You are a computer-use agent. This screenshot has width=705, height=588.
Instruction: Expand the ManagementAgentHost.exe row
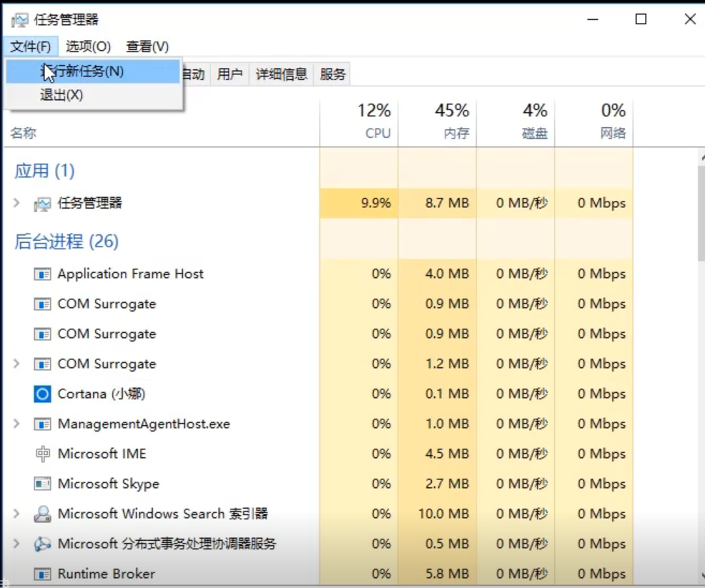coord(16,423)
